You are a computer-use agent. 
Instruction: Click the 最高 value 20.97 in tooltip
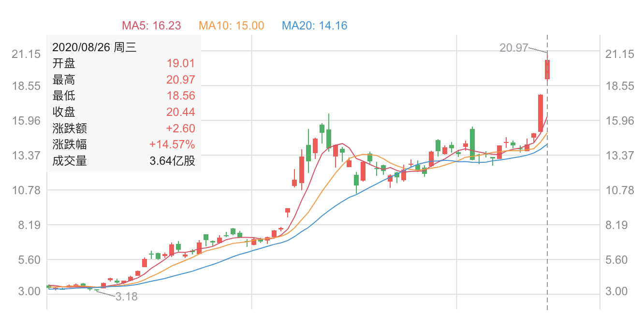pos(180,80)
